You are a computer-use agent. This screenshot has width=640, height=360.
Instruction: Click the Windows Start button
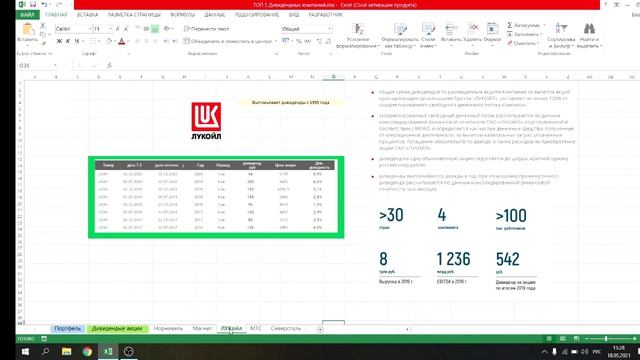coord(25,351)
